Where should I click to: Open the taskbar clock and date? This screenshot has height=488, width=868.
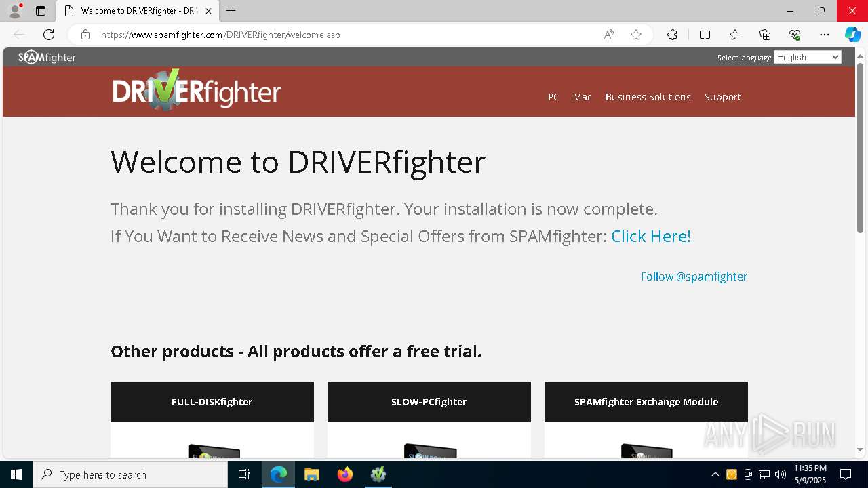(810, 474)
